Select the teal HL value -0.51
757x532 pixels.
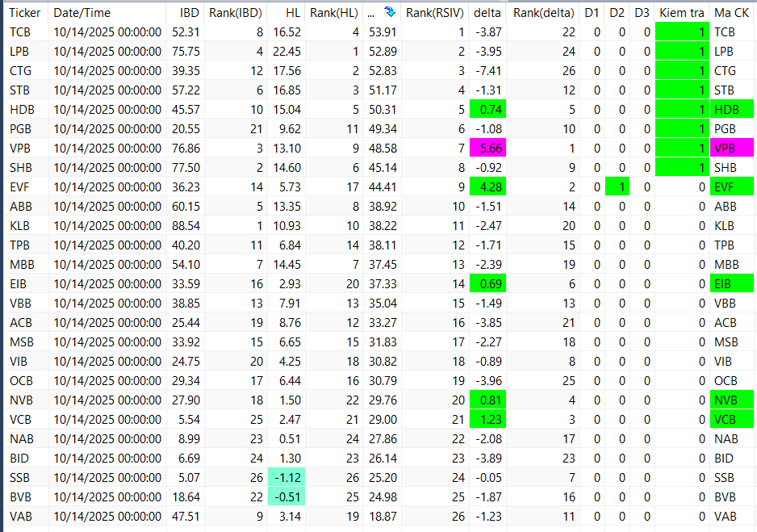tap(286, 496)
